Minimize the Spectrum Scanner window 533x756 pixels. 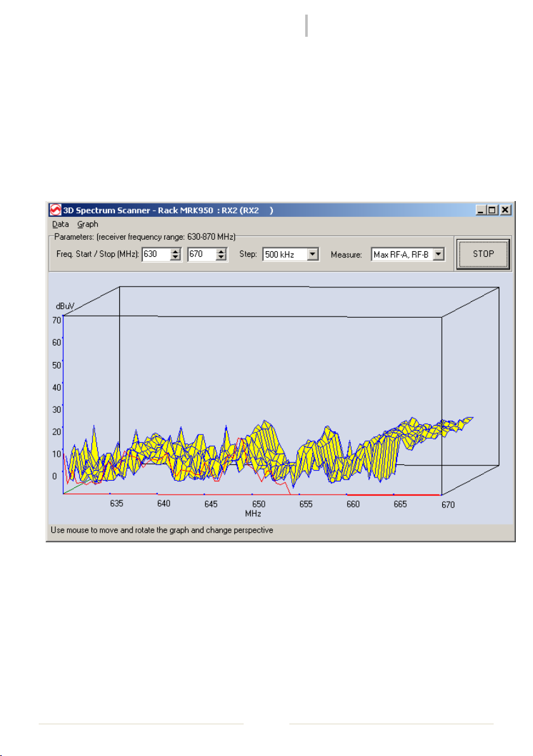[480, 210]
